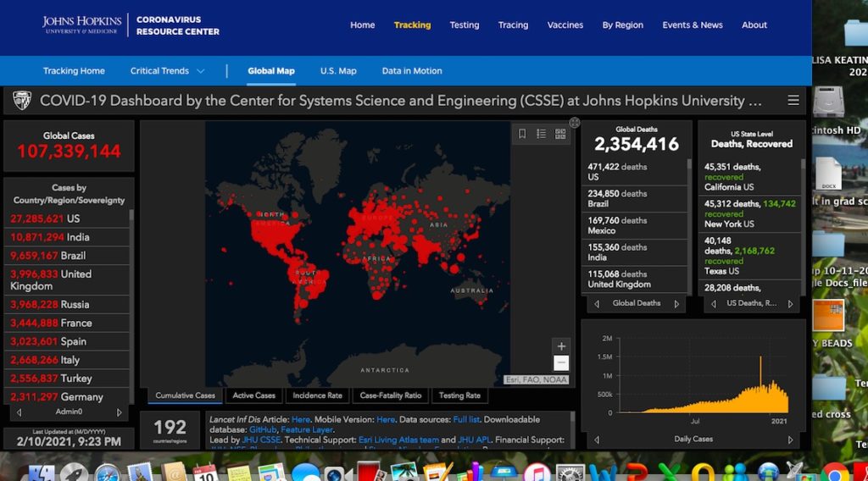
Task: Select the 9,659,167 Brazil cases row
Action: [x=67, y=256]
